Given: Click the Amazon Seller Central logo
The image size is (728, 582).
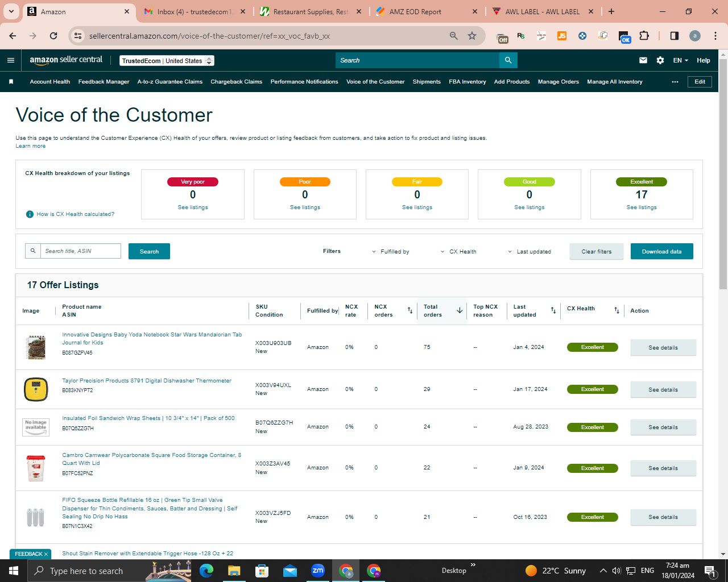Looking at the screenshot, I should coord(66,60).
